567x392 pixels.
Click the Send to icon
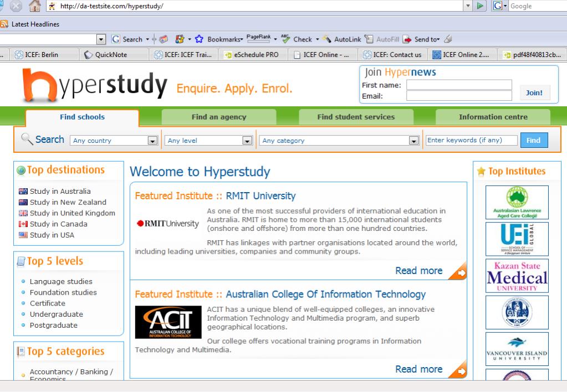tap(407, 39)
